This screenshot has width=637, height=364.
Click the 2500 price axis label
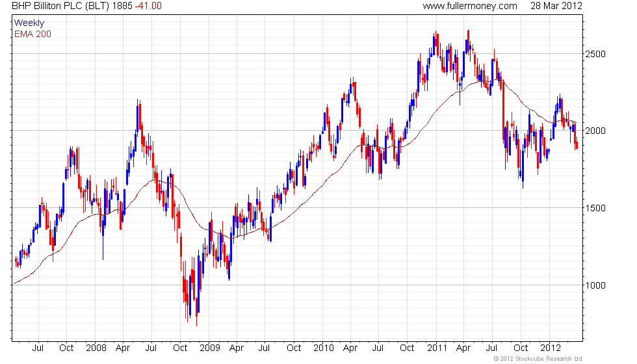(x=595, y=54)
